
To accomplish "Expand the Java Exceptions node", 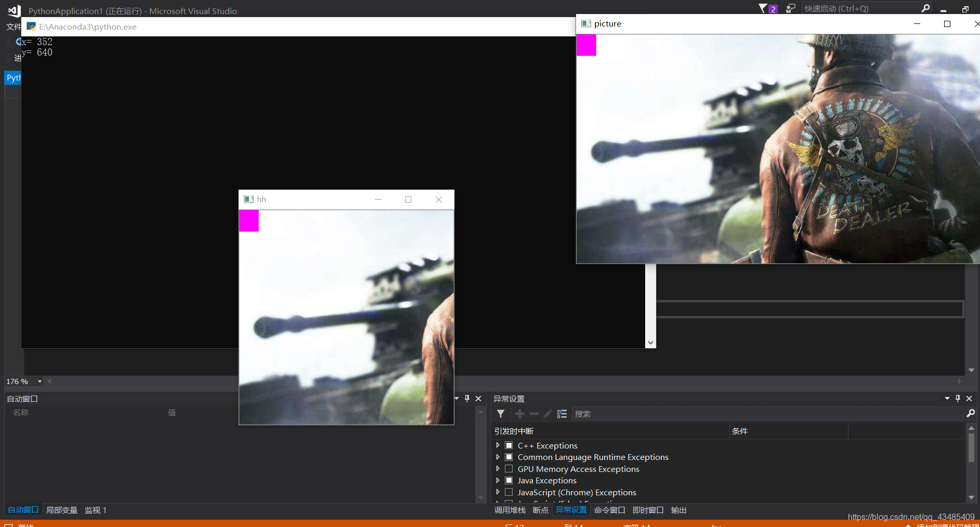I will tap(498, 480).
